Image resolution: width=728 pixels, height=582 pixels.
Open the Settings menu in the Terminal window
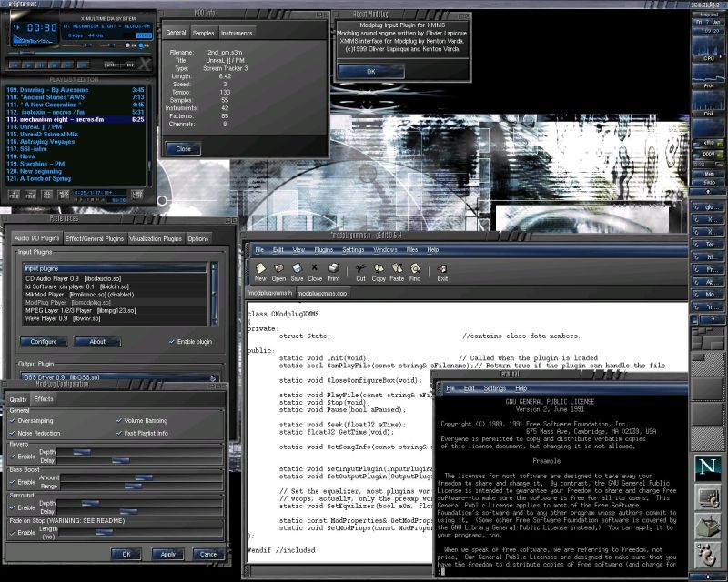pyautogui.click(x=494, y=388)
